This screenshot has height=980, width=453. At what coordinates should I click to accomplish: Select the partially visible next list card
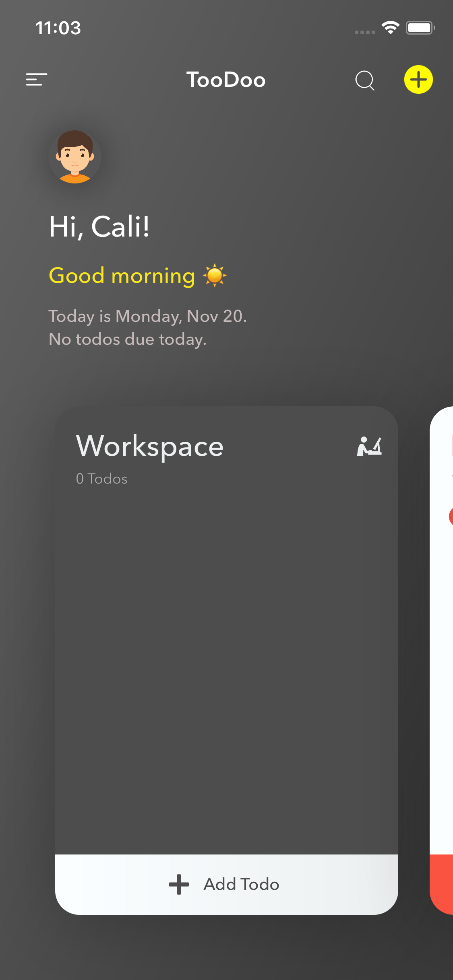click(x=441, y=660)
